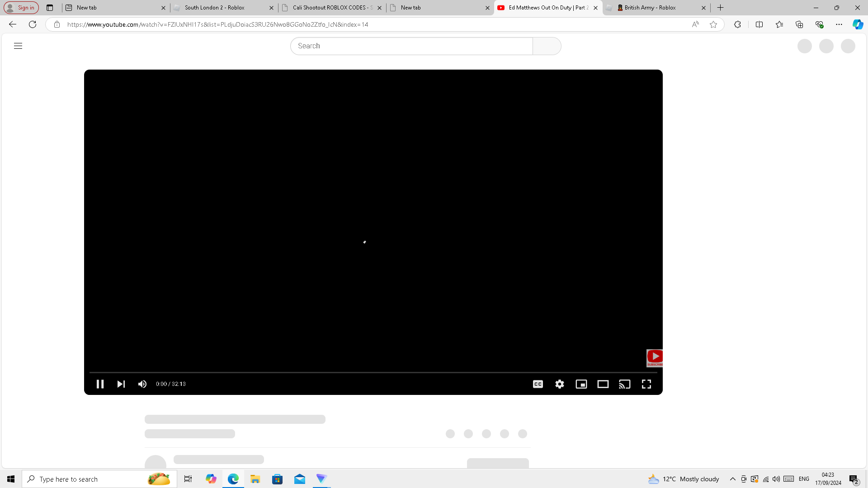Viewport: 868px width, 488px height.
Task: Open Microsoft Store from taskbar
Action: coord(277,479)
